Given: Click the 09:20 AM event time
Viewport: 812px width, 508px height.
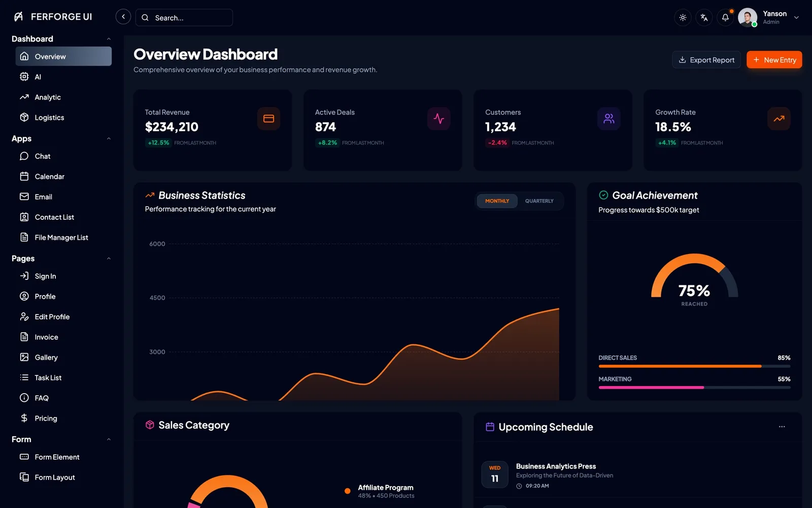Looking at the screenshot, I should tap(537, 486).
